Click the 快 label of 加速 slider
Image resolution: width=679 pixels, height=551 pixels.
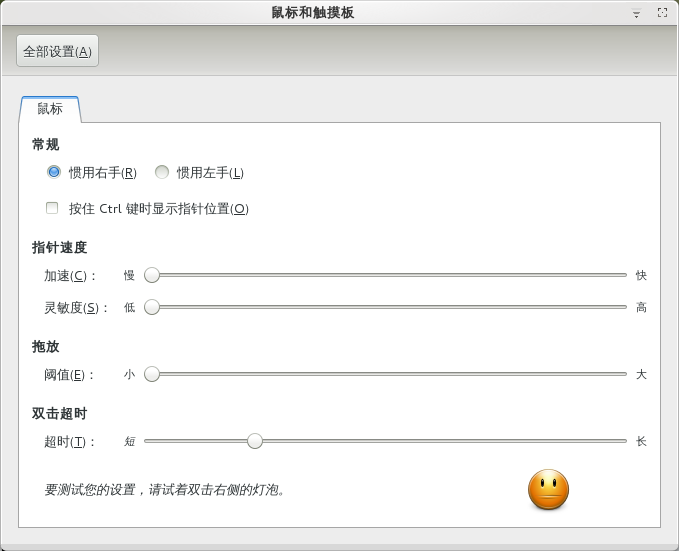(641, 275)
